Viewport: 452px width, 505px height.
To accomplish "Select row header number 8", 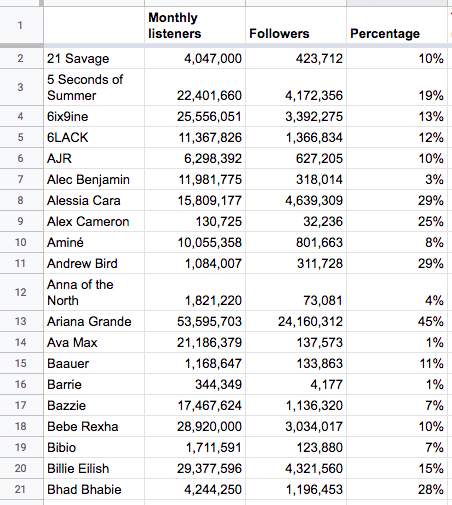I will (x=21, y=200).
